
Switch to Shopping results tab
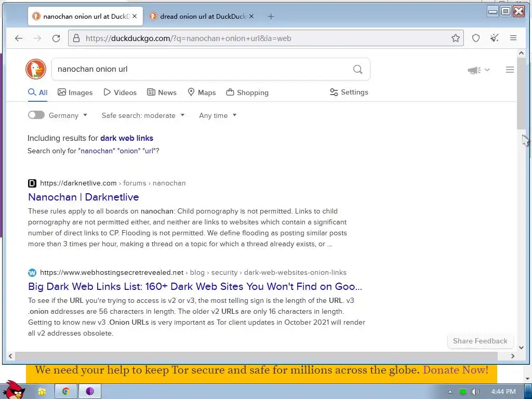[247, 92]
